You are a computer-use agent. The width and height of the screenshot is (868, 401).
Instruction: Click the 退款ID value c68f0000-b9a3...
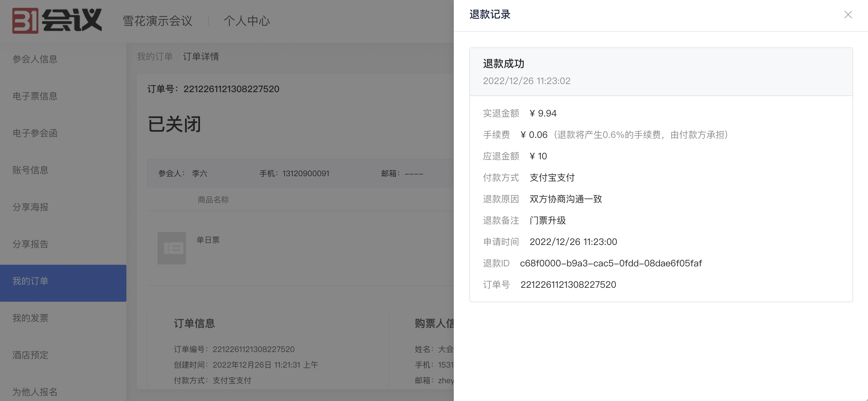pos(611,263)
